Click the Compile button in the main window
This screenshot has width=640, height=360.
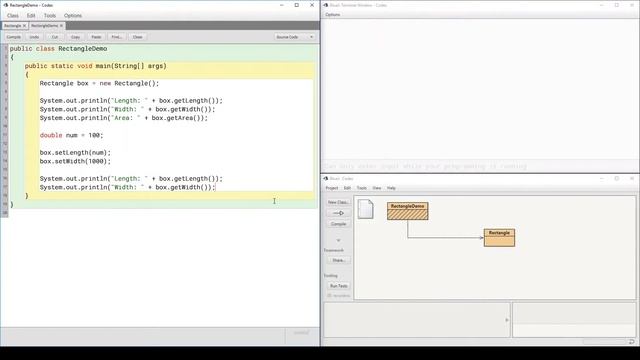pos(338,224)
